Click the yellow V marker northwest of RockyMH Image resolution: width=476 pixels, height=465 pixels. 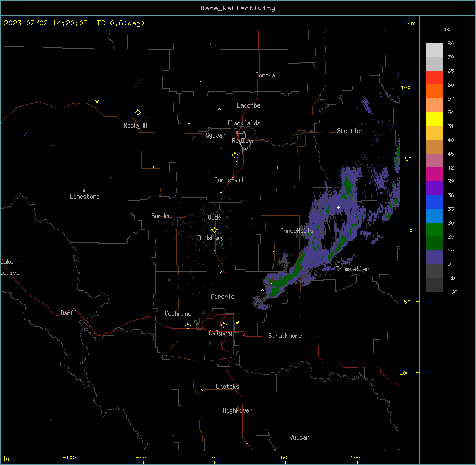tap(97, 102)
